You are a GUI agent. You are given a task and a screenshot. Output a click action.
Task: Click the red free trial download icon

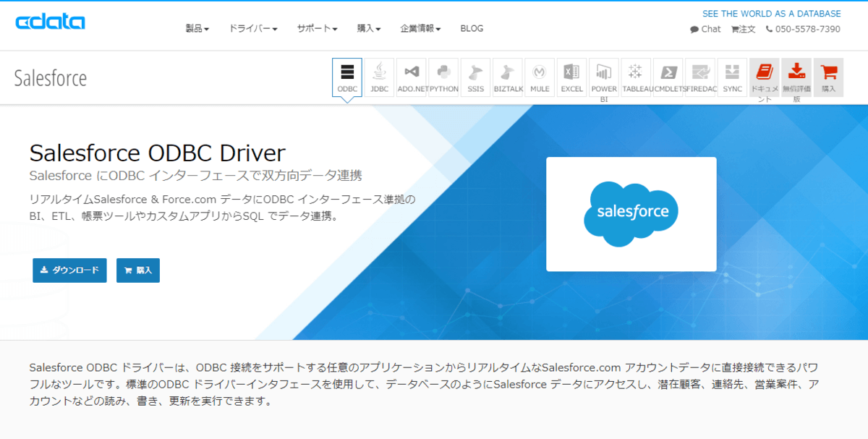point(796,77)
